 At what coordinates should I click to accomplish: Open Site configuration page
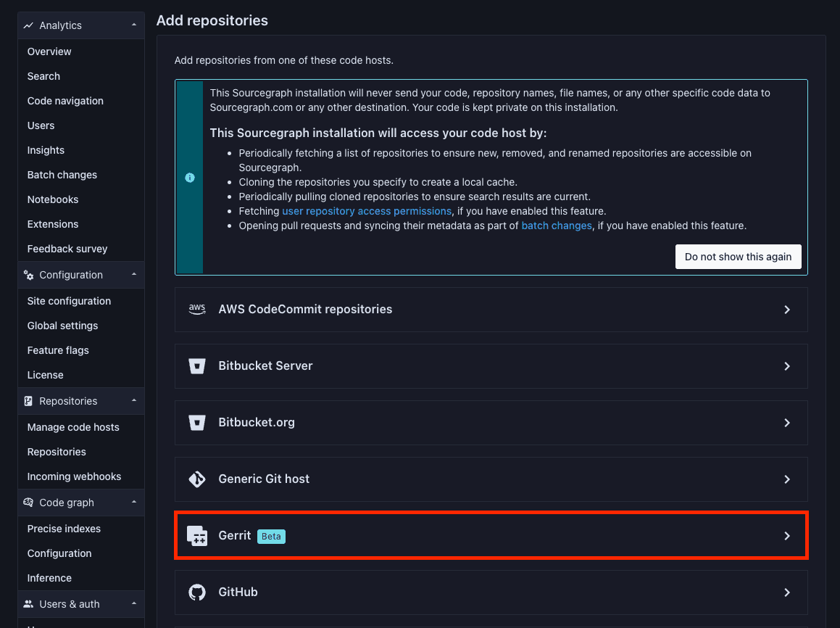point(69,301)
